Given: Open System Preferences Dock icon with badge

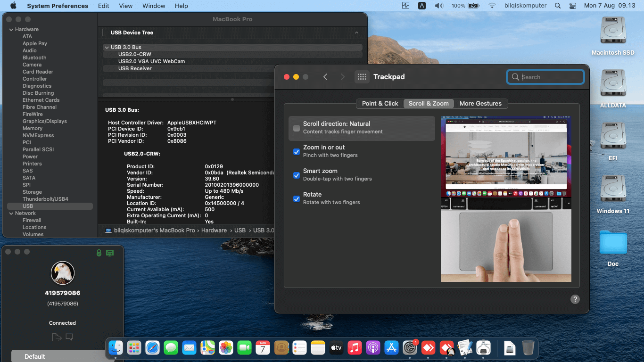Looking at the screenshot, I should (x=410, y=348).
